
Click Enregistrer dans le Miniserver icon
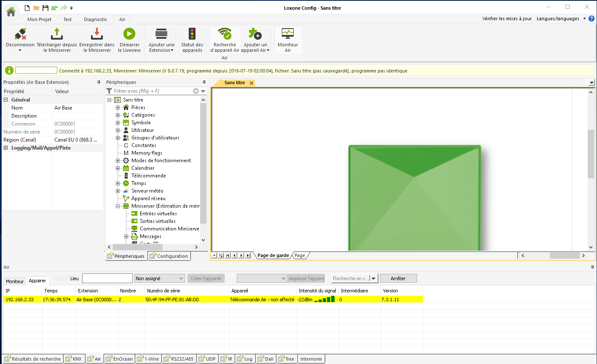(x=97, y=34)
